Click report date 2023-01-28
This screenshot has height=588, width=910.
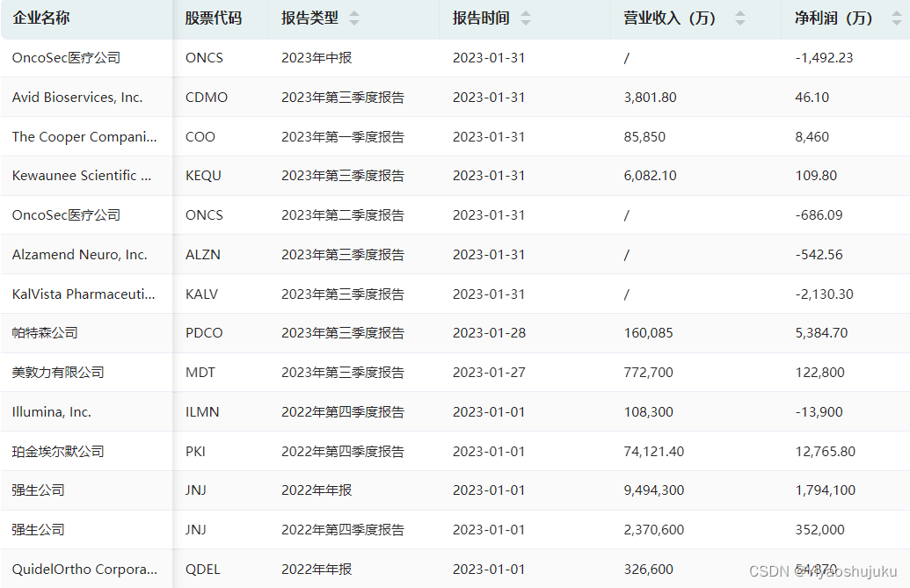click(489, 333)
